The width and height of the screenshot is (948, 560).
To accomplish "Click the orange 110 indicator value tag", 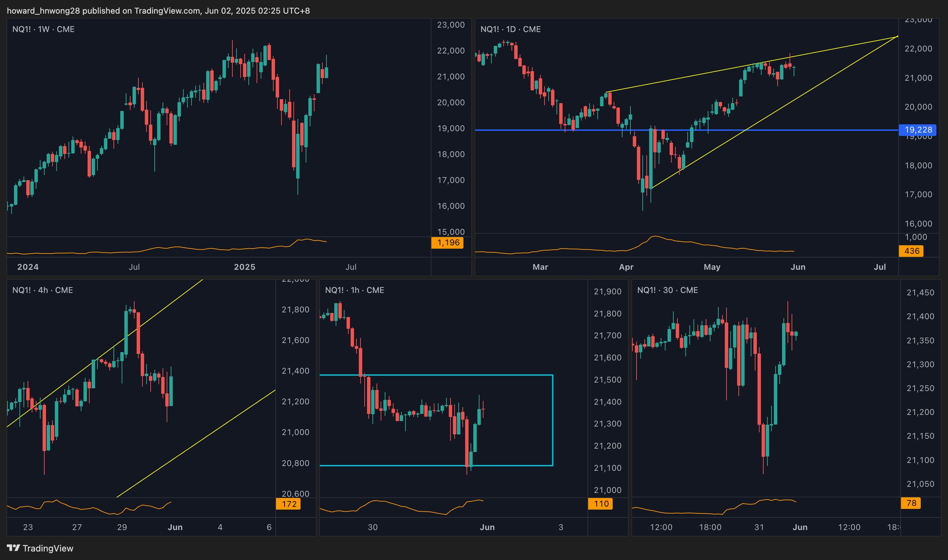I will pyautogui.click(x=600, y=504).
